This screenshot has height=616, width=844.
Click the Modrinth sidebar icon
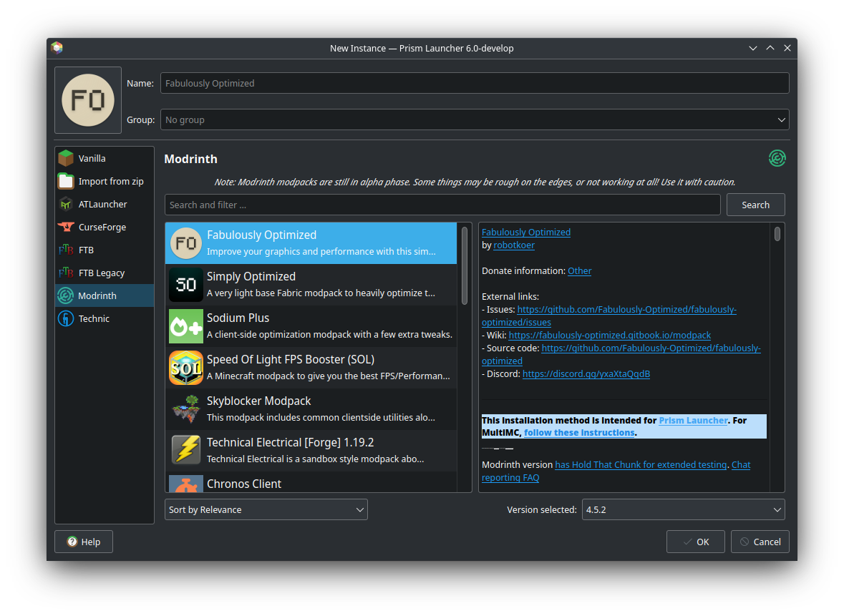[66, 295]
